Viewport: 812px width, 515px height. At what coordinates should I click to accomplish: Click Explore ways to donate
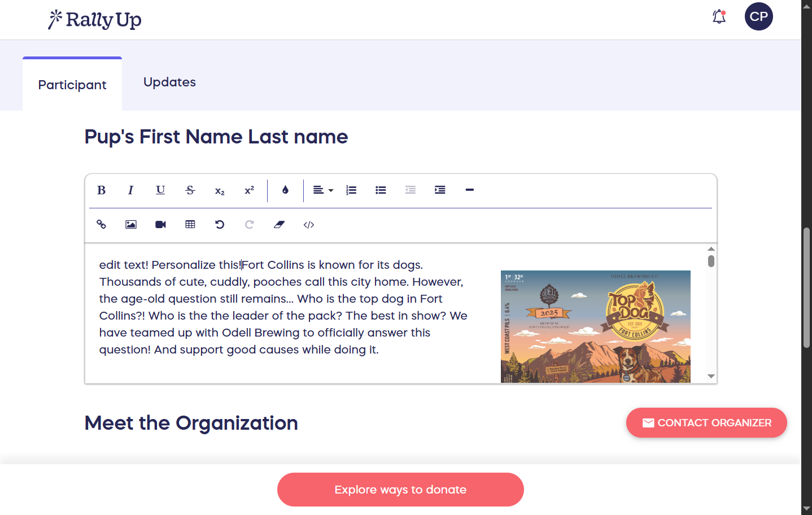(x=400, y=490)
